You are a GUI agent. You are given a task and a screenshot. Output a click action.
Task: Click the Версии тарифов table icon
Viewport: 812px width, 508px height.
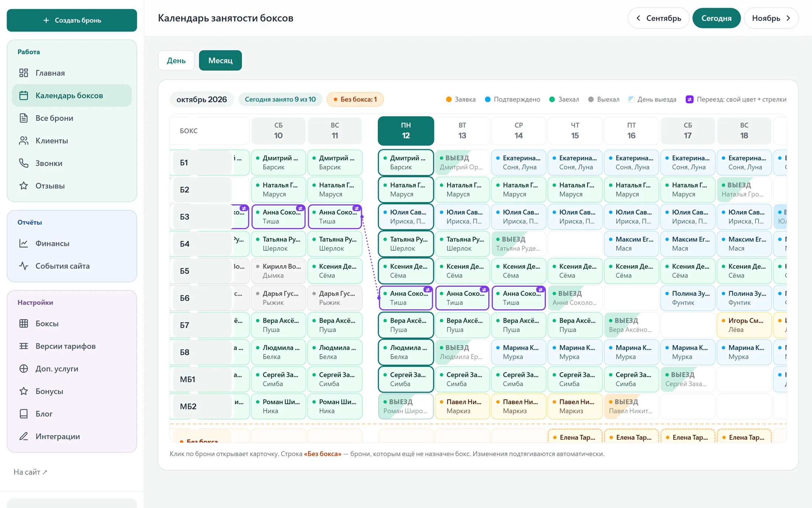24,346
